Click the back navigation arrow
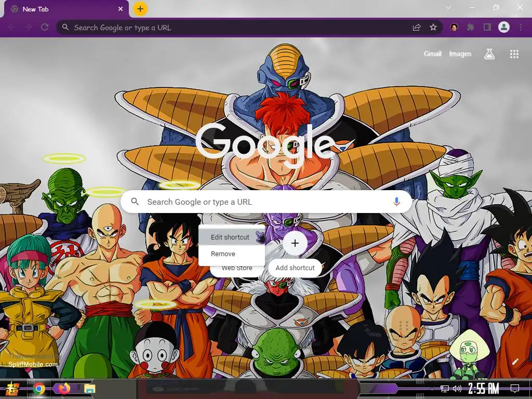This screenshot has width=532, height=399. point(11,28)
